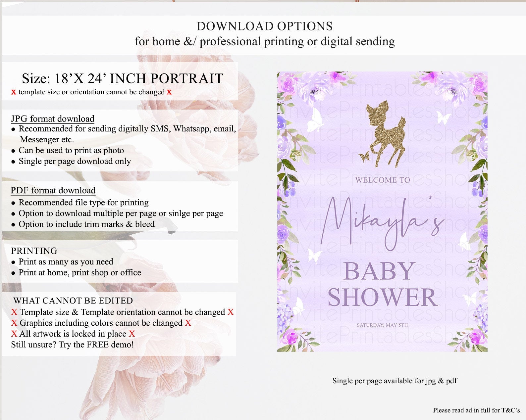526x420 pixels.
Task: Click the small gold butterfly beside the deer
Action: click(x=364, y=156)
